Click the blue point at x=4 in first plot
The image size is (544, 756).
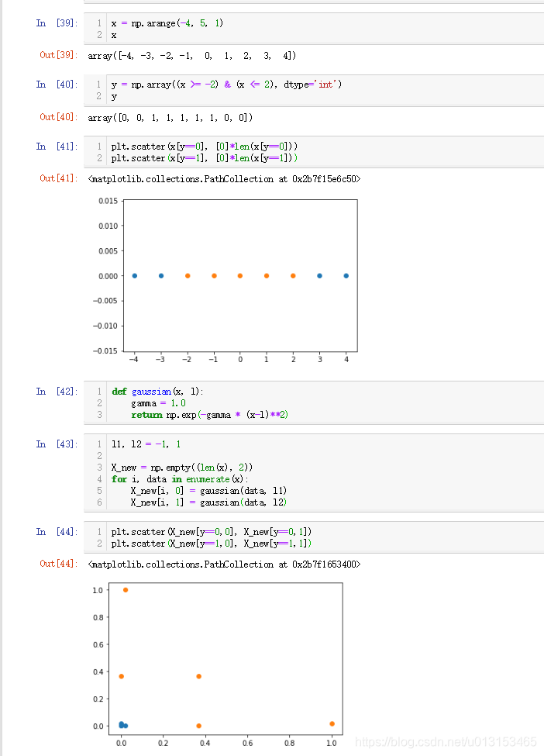[x=346, y=276]
